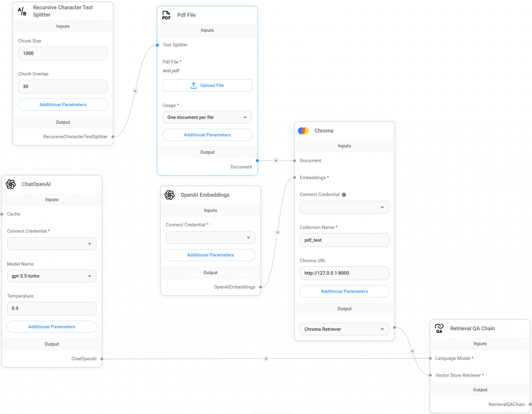This screenshot has height=414, width=532.
Task: Focus the Temperature field showing 0.9
Action: point(51,309)
